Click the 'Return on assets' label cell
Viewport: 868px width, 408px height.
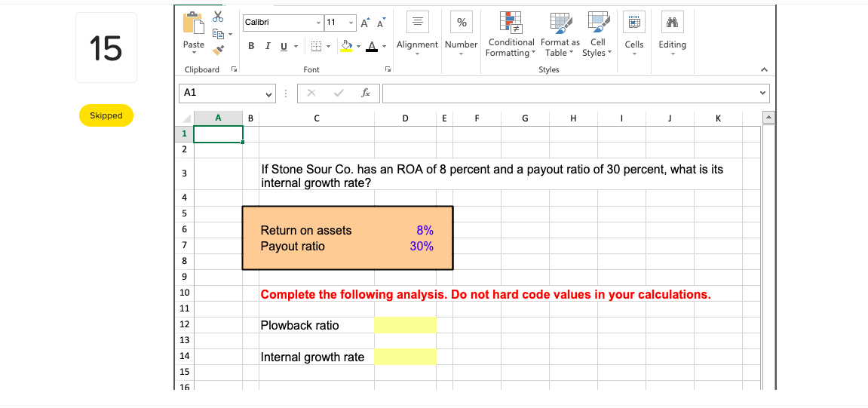click(306, 230)
